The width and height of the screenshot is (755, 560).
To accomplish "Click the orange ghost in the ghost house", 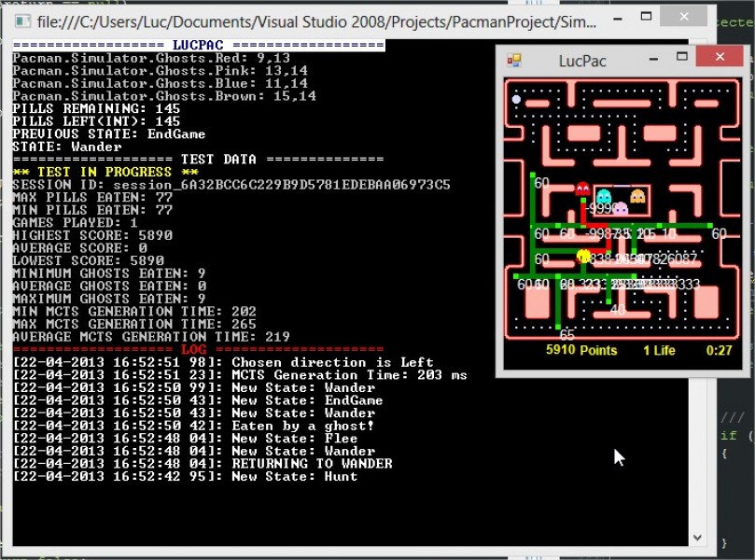I will click(637, 197).
